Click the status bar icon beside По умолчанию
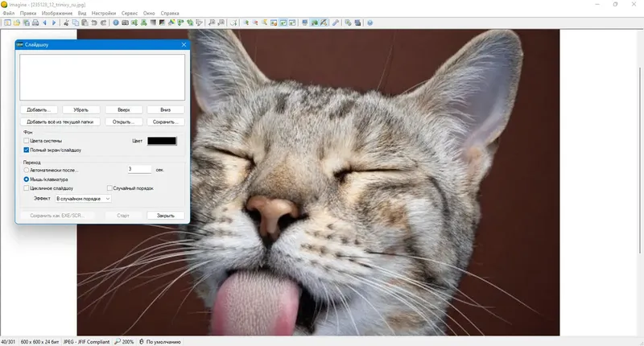The width and height of the screenshot is (644, 346). (x=142, y=341)
